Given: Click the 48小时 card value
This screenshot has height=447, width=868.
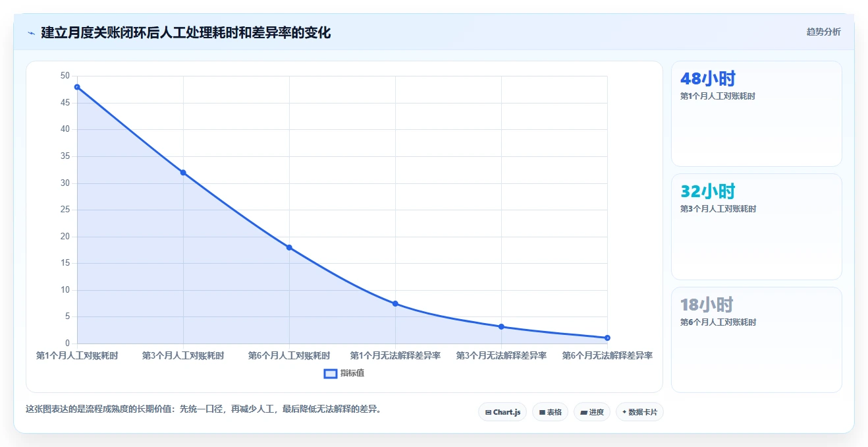Looking at the screenshot, I should 707,78.
